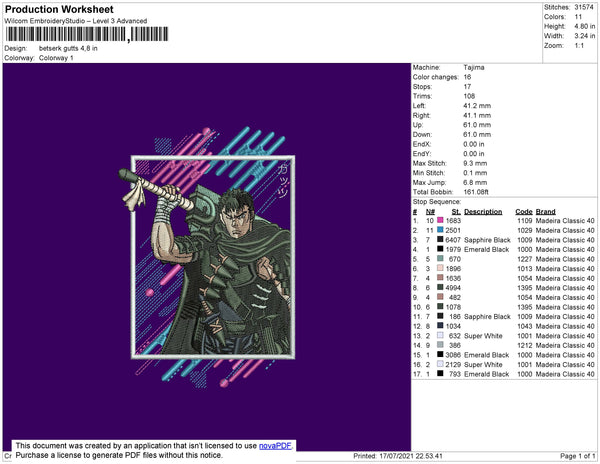This screenshot has height=464, width=600.
Task: Click the Trims value 108
Action: [469, 96]
